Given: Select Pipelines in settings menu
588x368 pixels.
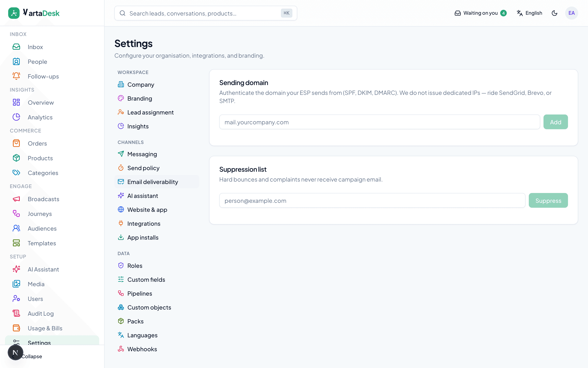Looking at the screenshot, I should click(x=156, y=293).
